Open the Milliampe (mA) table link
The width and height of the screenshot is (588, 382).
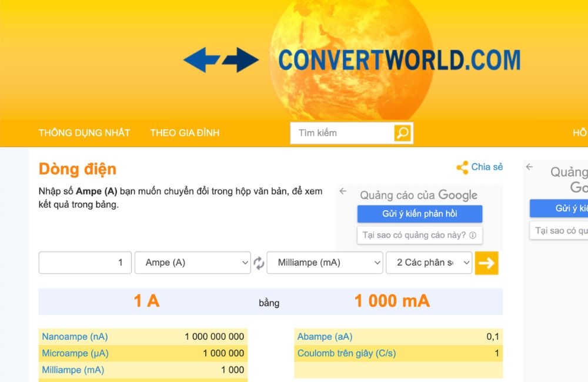[73, 370]
